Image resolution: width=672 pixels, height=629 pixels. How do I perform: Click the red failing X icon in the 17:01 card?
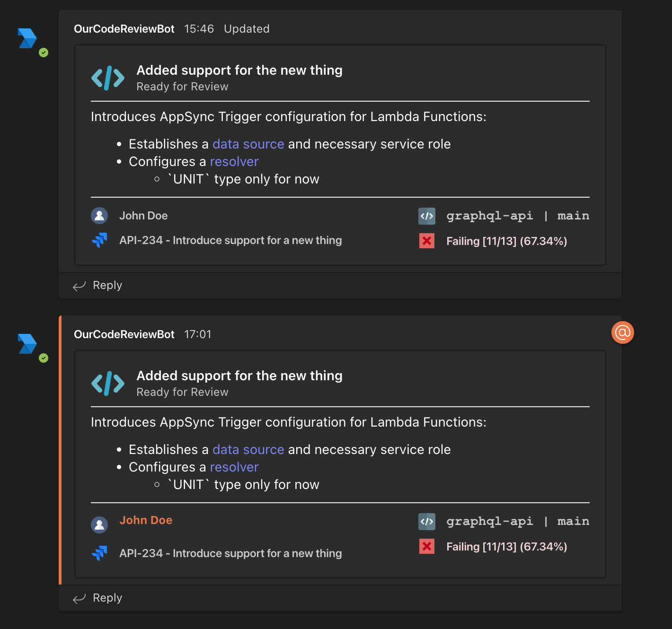427,546
